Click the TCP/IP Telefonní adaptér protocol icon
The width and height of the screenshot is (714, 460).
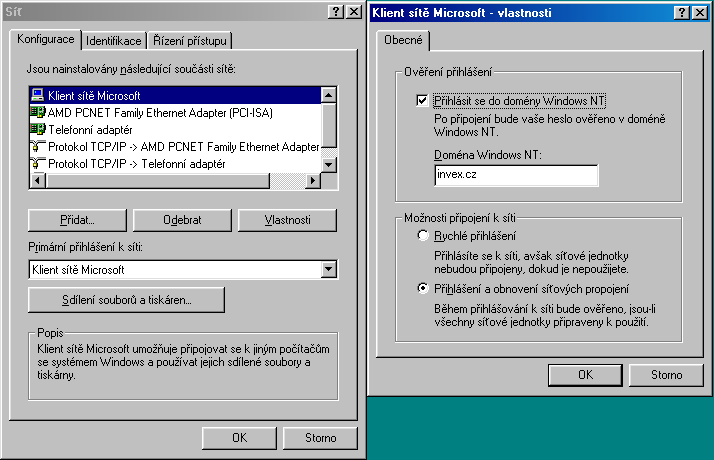[x=37, y=164]
